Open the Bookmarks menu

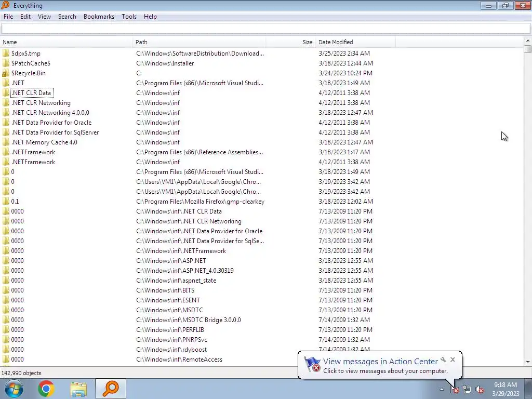click(x=99, y=17)
